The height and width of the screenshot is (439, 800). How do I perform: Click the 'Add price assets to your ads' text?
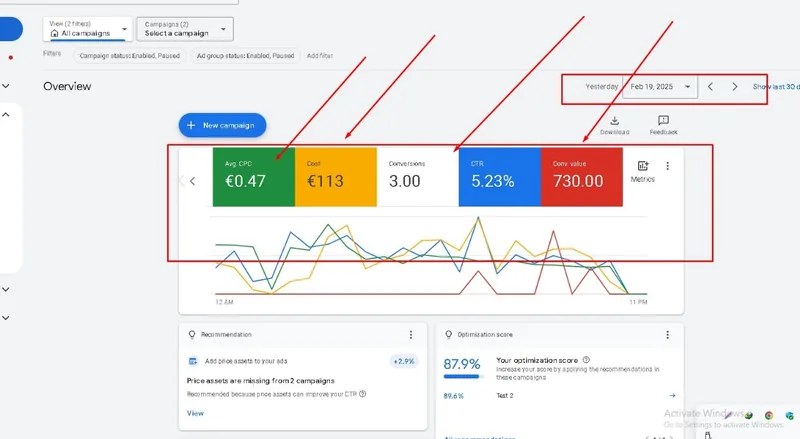pos(246,361)
